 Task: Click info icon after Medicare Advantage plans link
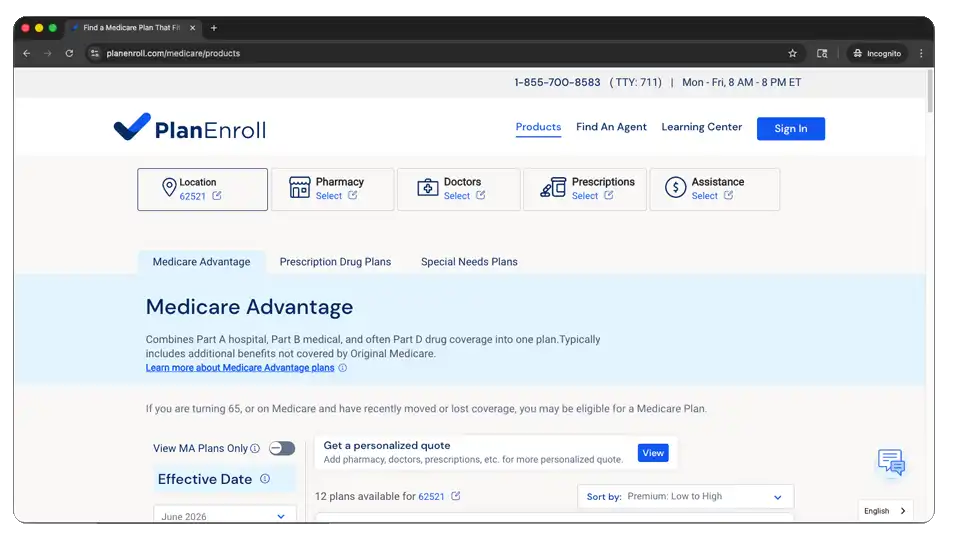tap(343, 368)
